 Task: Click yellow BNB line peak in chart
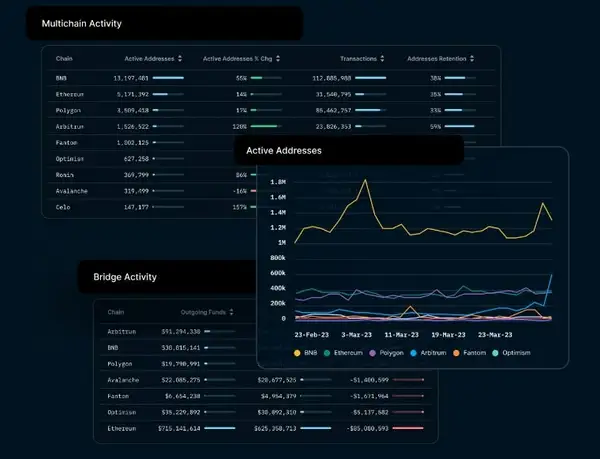(365, 180)
